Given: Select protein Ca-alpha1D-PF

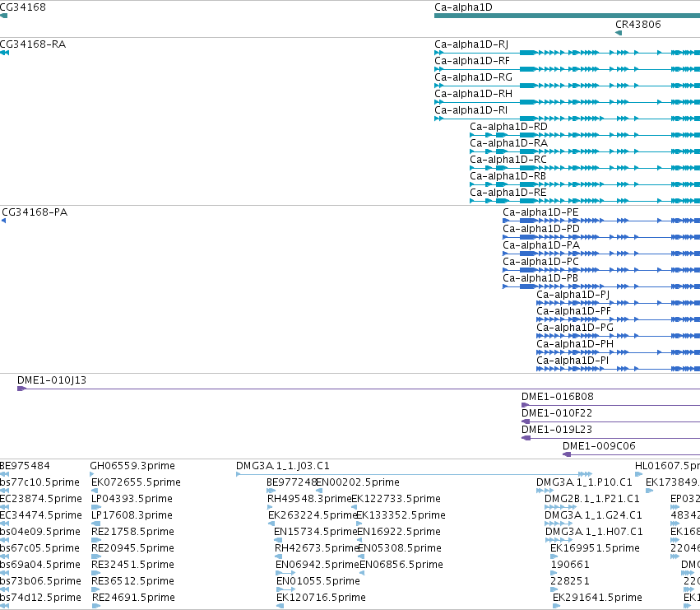Looking at the screenshot, I should [x=619, y=319].
